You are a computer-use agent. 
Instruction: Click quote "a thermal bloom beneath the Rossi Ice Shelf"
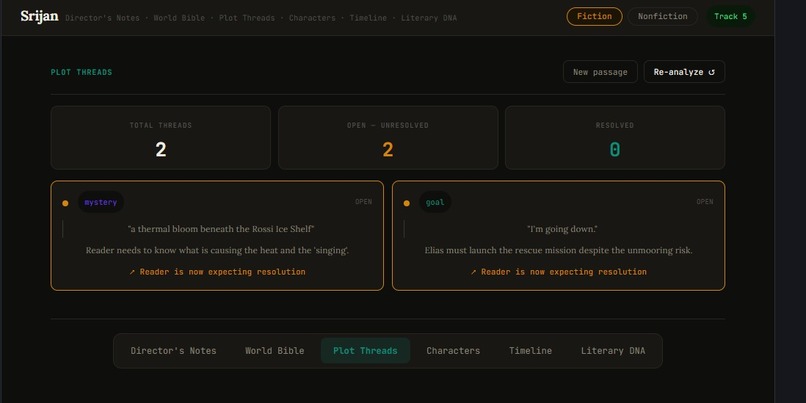[x=221, y=229]
